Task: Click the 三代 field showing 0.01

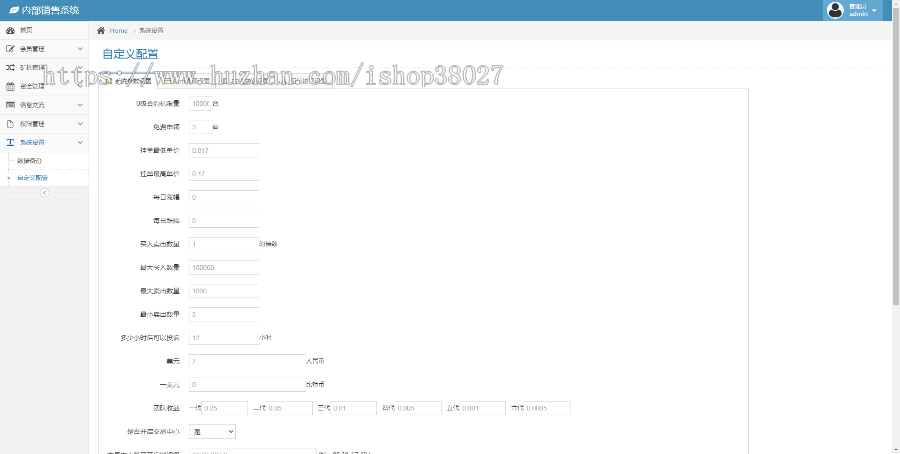Action: [354, 408]
